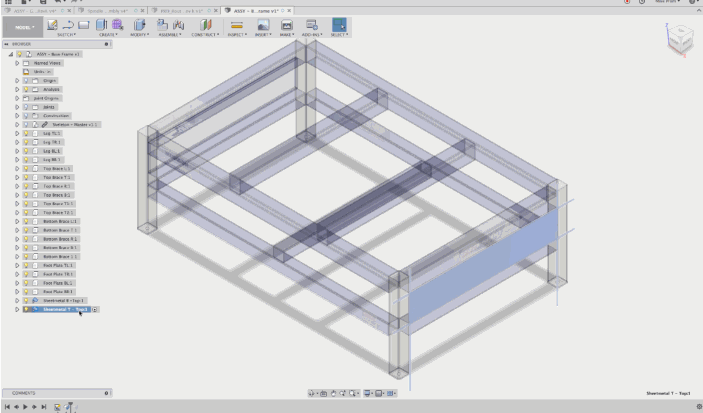Select the Extrude tool icon
Image resolution: width=703 pixels, height=413 pixels.
click(x=101, y=25)
